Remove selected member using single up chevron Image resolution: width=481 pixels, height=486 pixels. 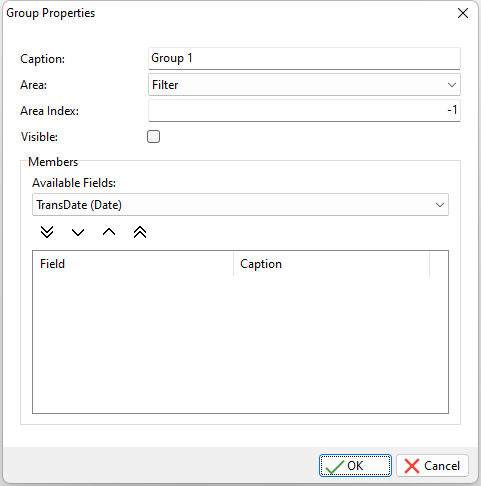tap(109, 232)
